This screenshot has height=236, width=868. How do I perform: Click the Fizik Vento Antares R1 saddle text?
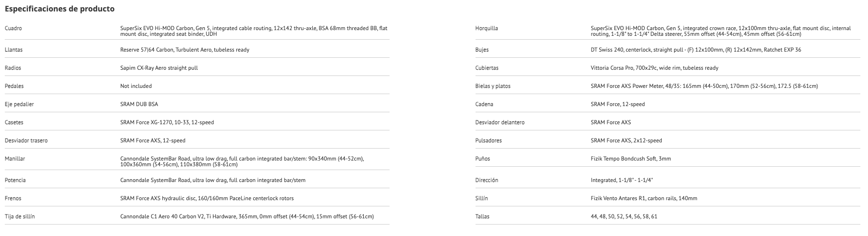coord(644,198)
